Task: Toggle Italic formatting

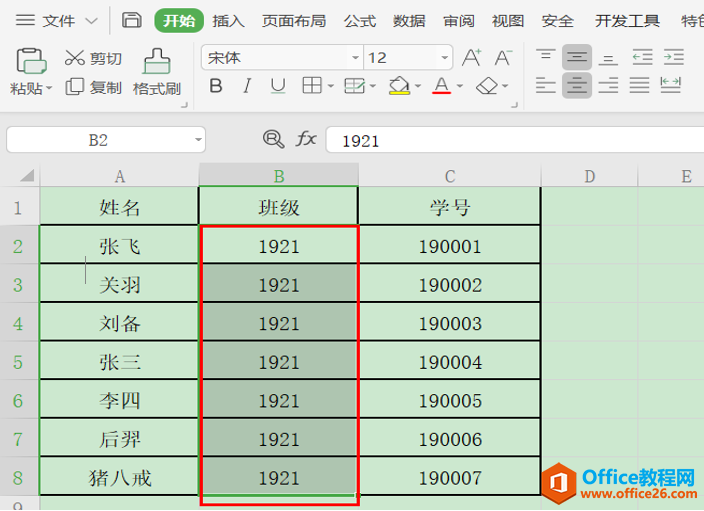Action: 246,85
